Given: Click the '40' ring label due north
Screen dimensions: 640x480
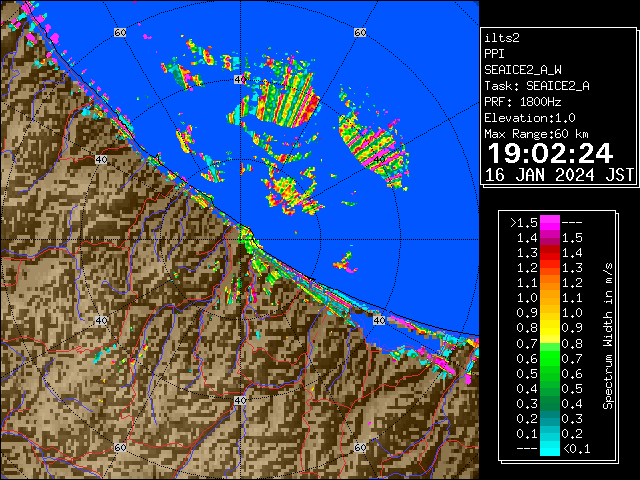Looking at the screenshot, I should pos(240,80).
